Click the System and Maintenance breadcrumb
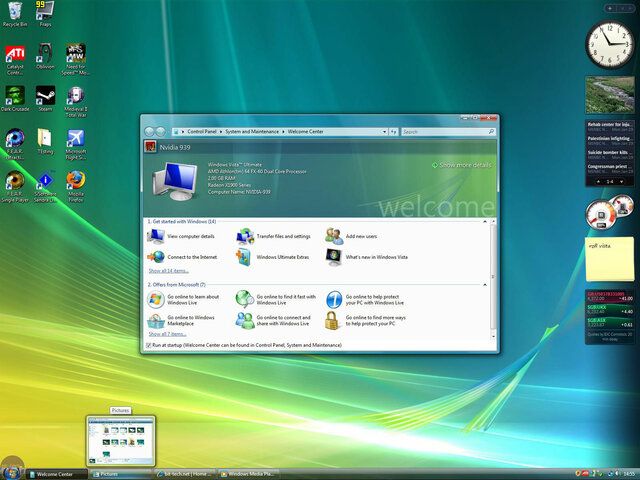 tap(252, 132)
